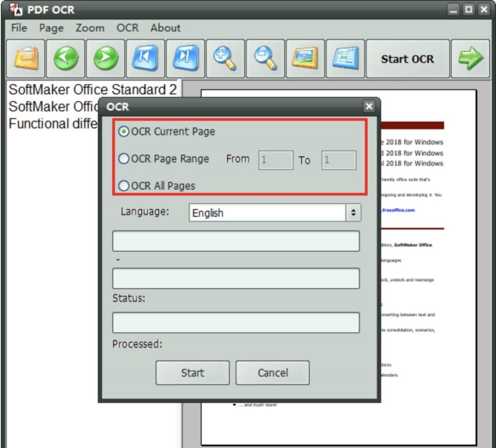The width and height of the screenshot is (496, 448).
Task: Click the From page number field
Action: tap(276, 161)
